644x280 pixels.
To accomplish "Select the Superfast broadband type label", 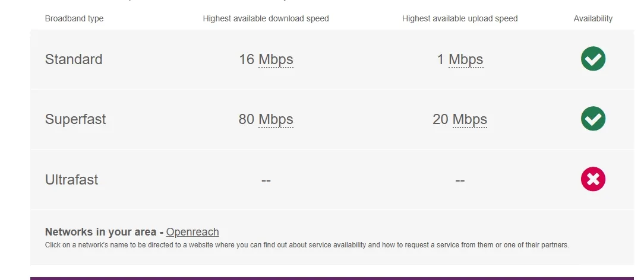I will (x=75, y=119).
